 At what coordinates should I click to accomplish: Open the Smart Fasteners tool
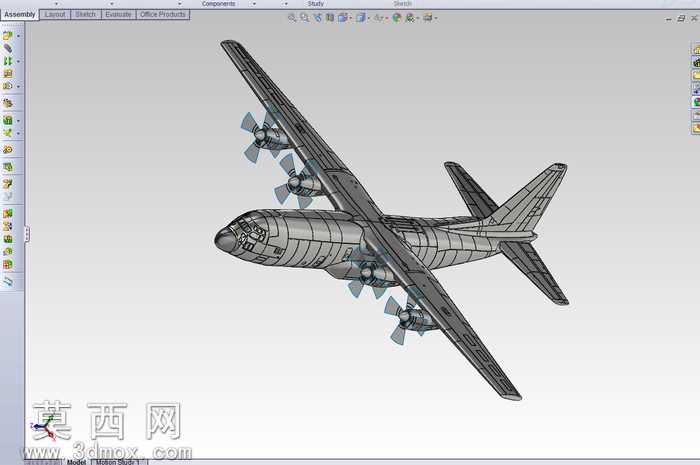8,74
